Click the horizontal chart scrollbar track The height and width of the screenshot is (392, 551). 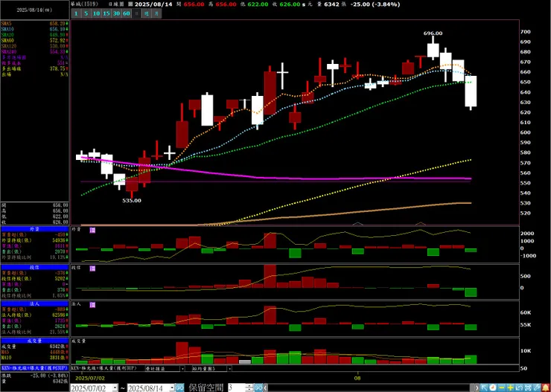(371, 388)
